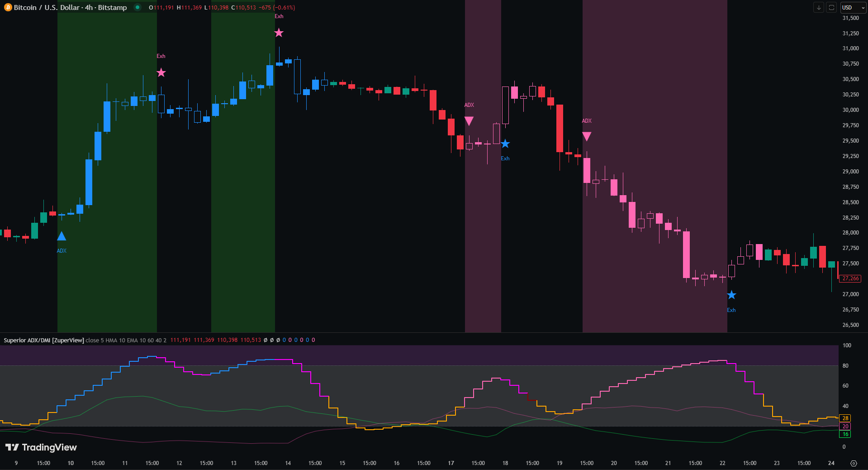Click the red 27,266 current price label
The image size is (868, 470).
pos(850,278)
